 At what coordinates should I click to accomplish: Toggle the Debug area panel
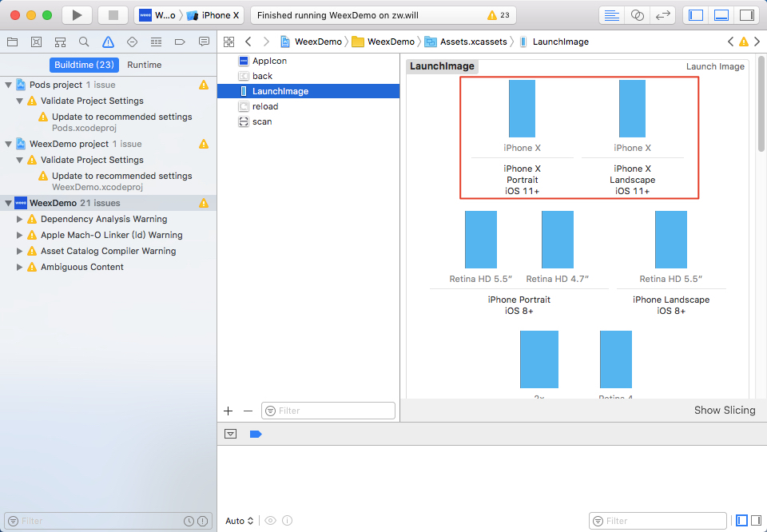721,15
